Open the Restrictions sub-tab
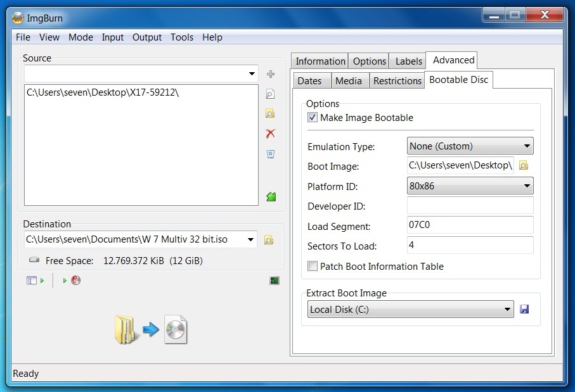The image size is (575, 392). pyautogui.click(x=397, y=81)
